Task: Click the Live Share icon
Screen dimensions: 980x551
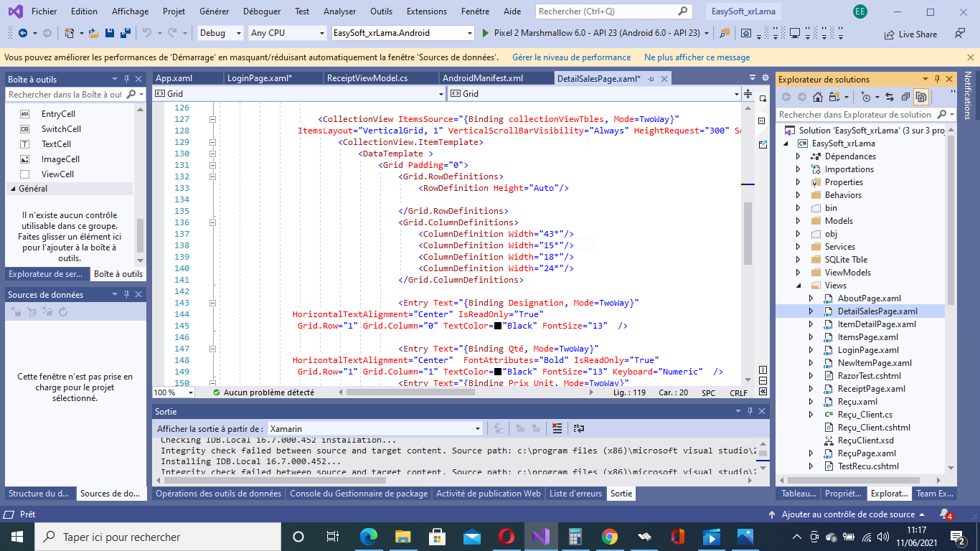Action: [890, 34]
